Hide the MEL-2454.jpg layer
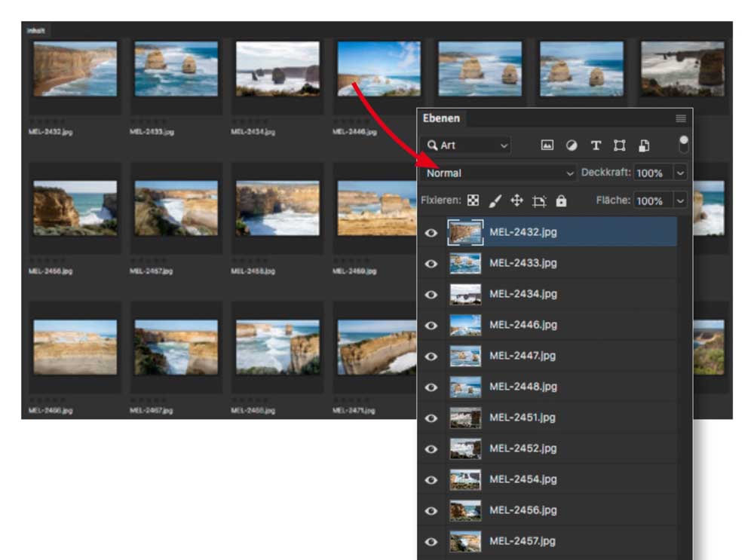The height and width of the screenshot is (560, 754). click(x=431, y=480)
